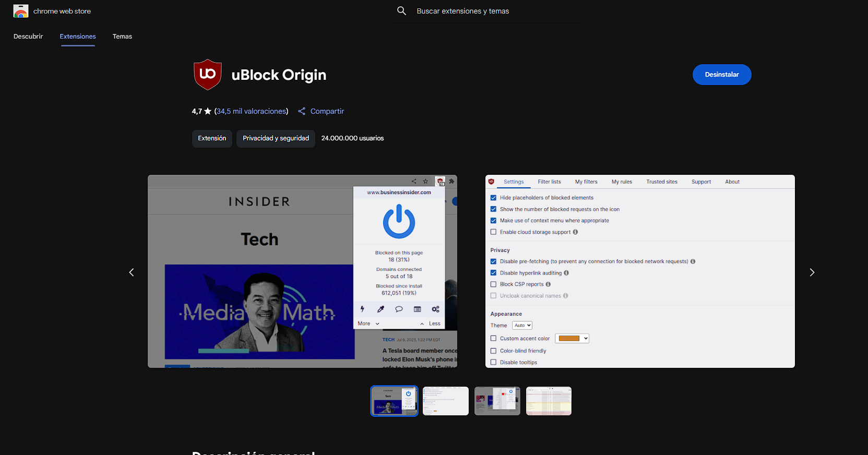Toggle Show the number of blocked requests

pos(493,209)
